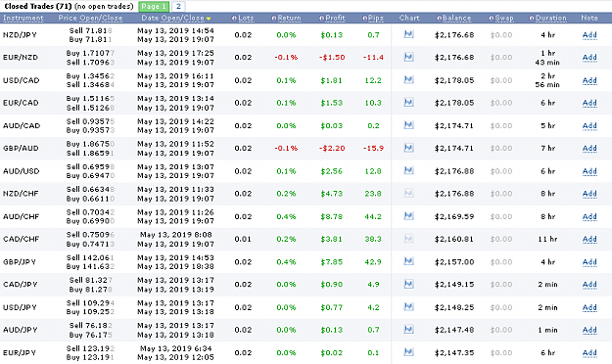Screen dimensions: 612x364
Task: Open chart icon for GBP/AUD trade
Action: (x=408, y=148)
